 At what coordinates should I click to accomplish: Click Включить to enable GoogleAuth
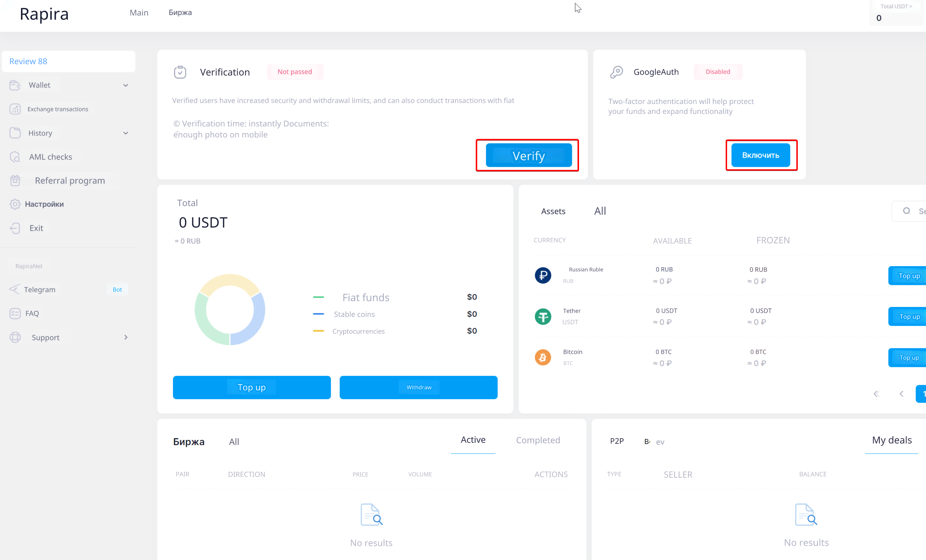point(760,155)
